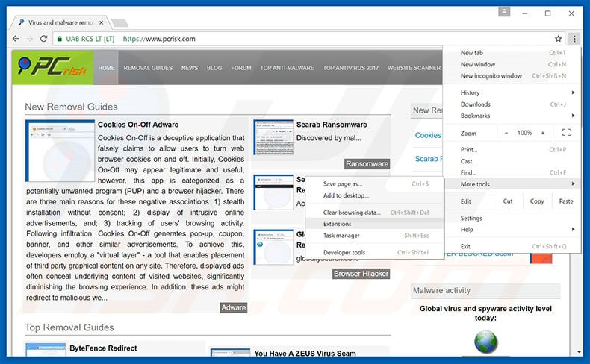Select Save page as... in submenu
The image size is (590, 364).
(374, 183)
